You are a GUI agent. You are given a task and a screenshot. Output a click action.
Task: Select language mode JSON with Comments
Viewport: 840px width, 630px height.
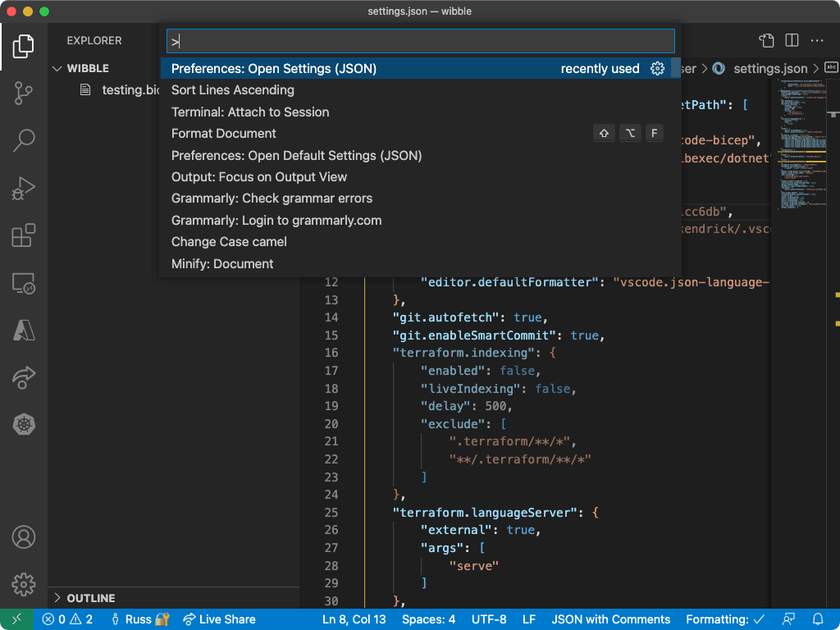pyautogui.click(x=610, y=619)
